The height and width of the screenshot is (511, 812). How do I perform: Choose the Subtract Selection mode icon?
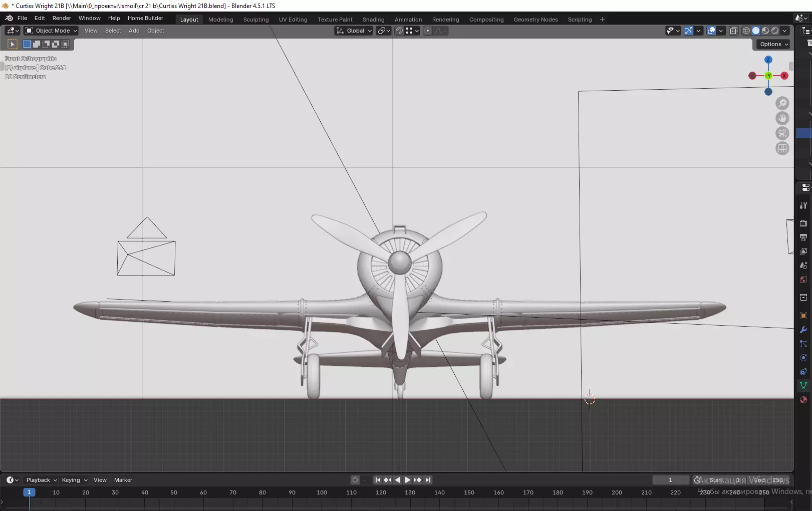pos(46,44)
